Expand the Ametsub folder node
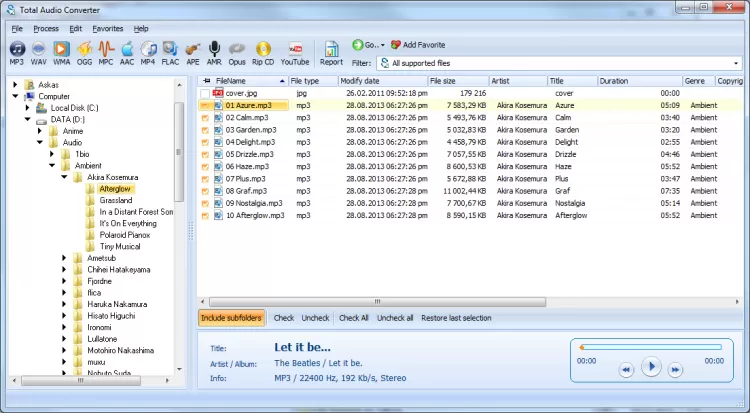 [x=65, y=258]
